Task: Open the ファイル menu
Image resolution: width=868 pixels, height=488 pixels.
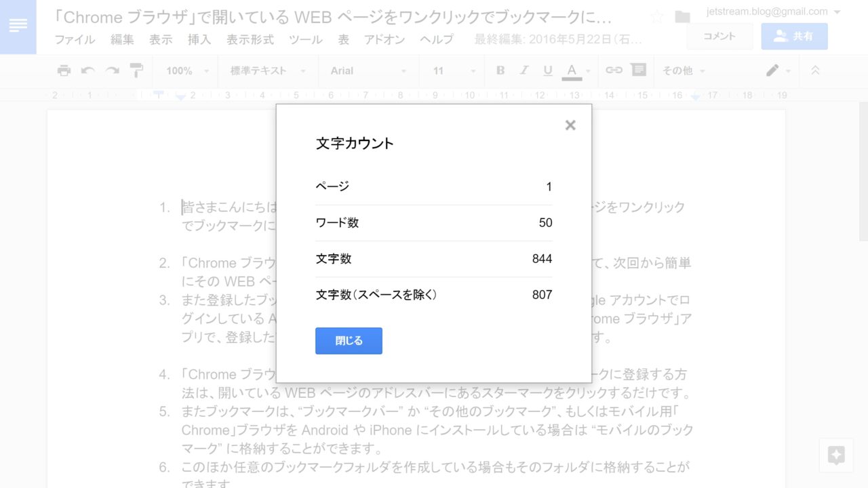Action: [x=75, y=39]
